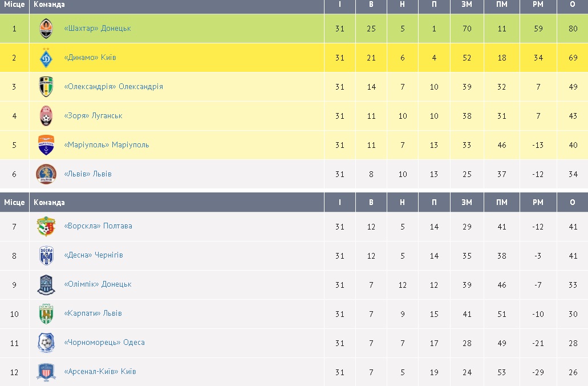Click the Arsenal-Kyiv club crest
This screenshot has width=588, height=386.
[x=46, y=372]
